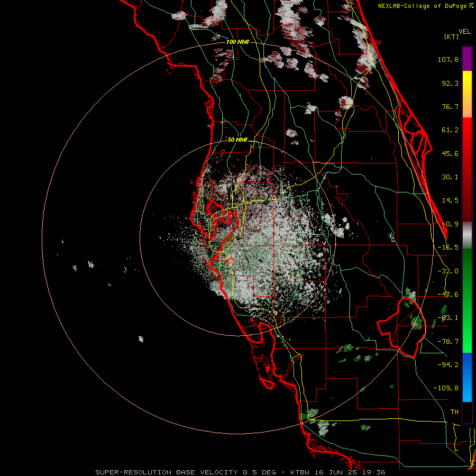Click the 16 JUN 25 date in the caption
This screenshot has height=476, width=476.
(336, 472)
